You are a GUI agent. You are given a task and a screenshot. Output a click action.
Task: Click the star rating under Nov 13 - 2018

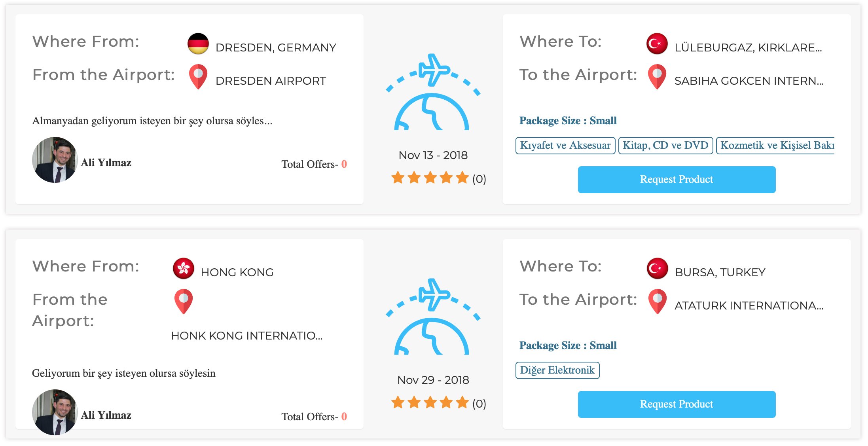pyautogui.click(x=430, y=178)
